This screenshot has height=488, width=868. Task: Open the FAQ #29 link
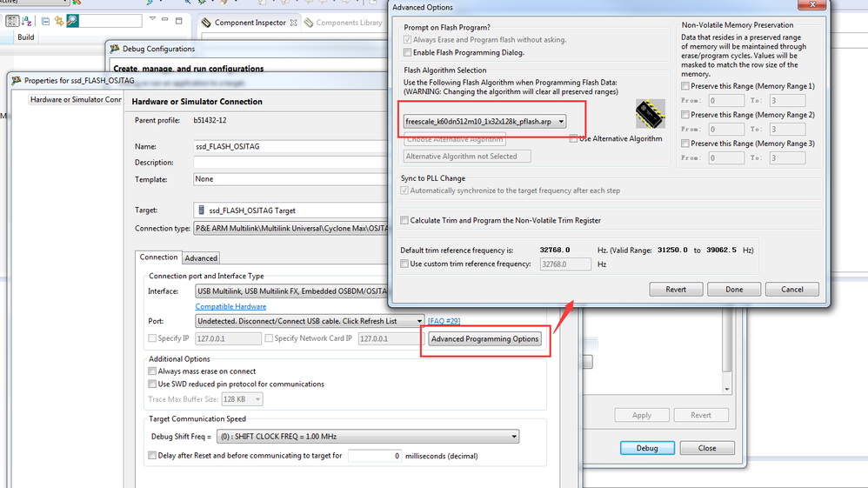(x=444, y=321)
